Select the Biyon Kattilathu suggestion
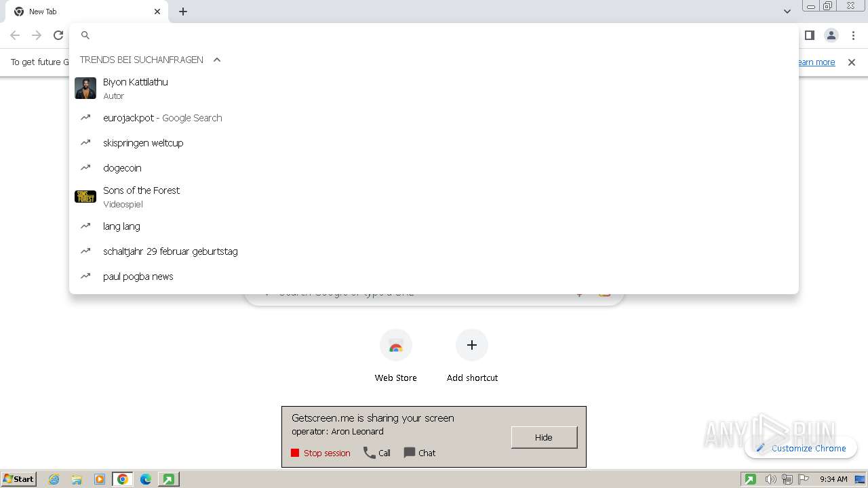 click(x=434, y=88)
